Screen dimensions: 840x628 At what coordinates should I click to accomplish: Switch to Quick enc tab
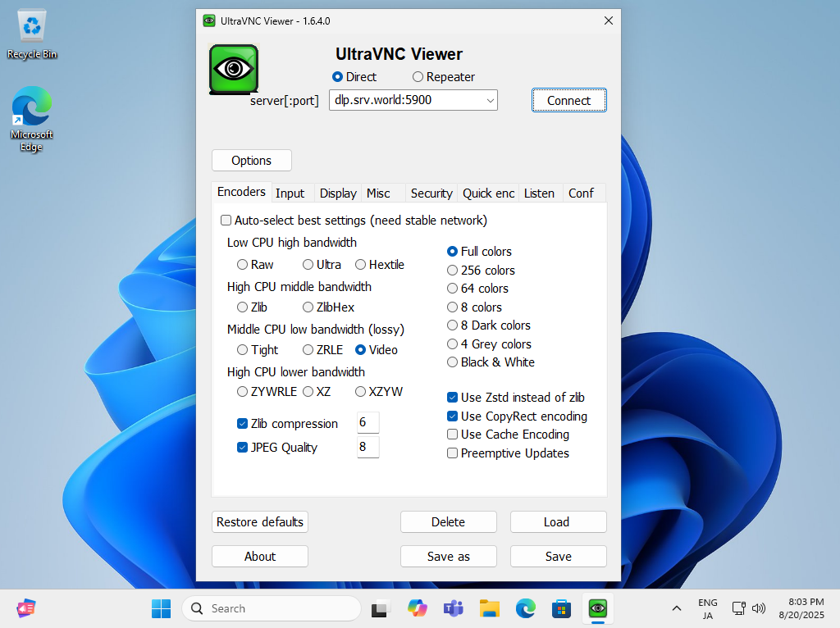click(x=489, y=193)
